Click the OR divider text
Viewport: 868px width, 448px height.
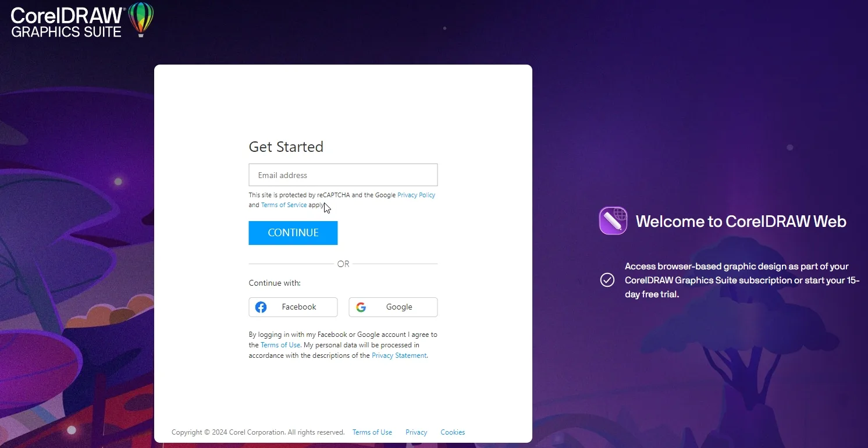[x=343, y=264]
